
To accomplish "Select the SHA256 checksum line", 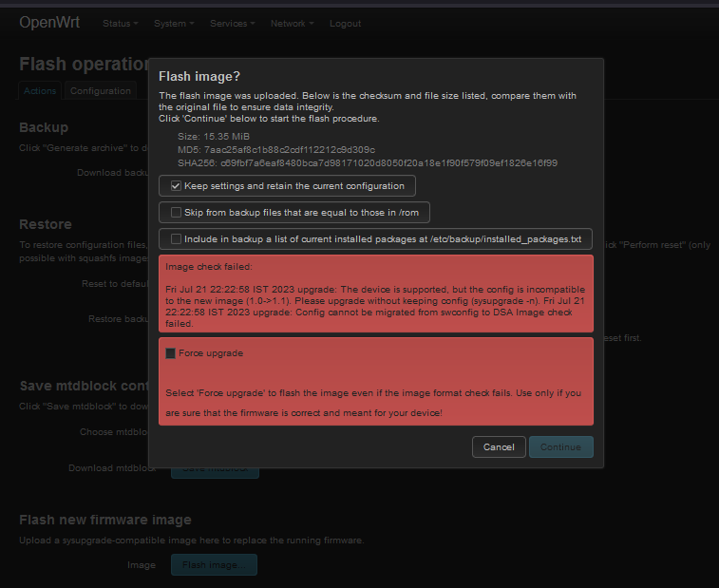I will tap(368, 163).
